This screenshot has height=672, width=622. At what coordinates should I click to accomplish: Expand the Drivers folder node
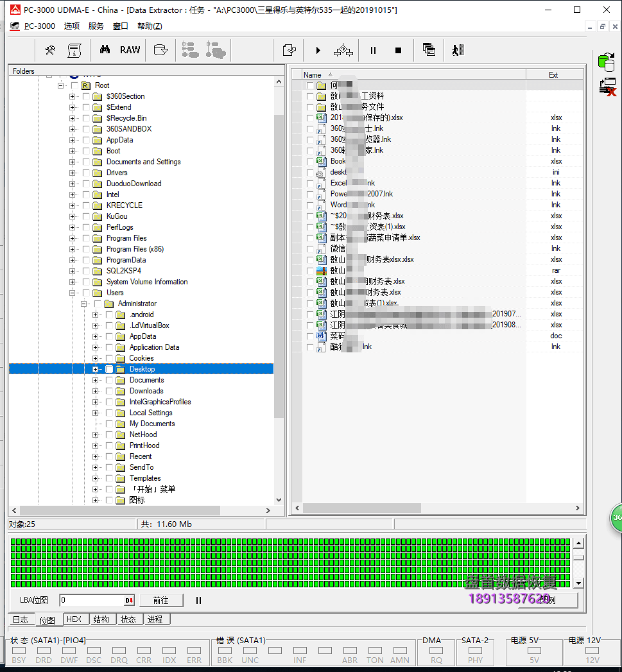(x=72, y=173)
